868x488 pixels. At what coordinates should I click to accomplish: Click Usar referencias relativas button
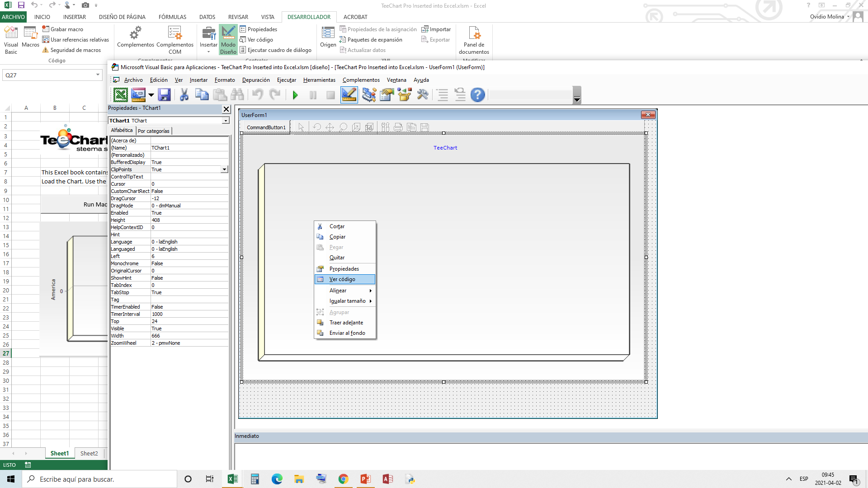coord(75,40)
